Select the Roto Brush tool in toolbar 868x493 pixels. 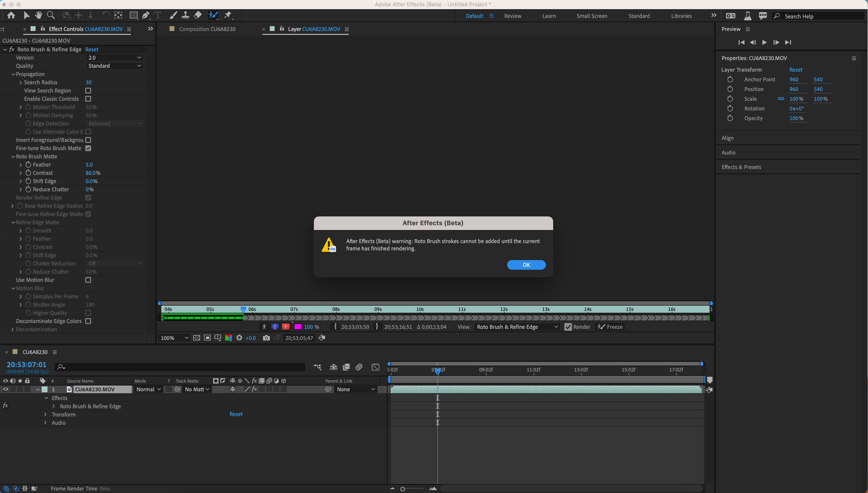(213, 15)
